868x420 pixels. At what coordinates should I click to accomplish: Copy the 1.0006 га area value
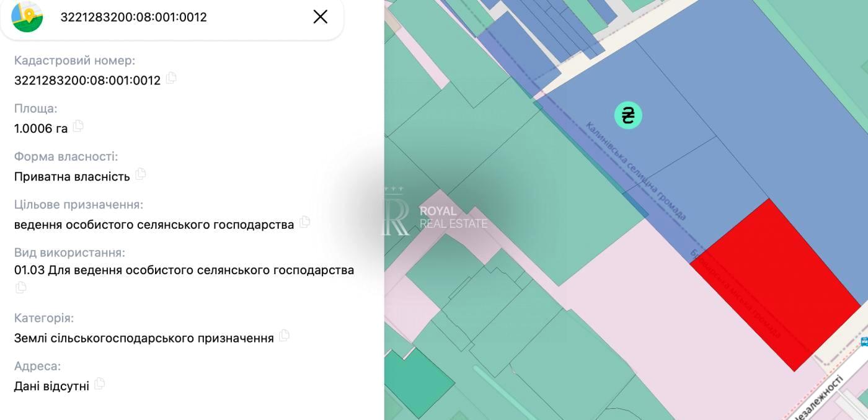click(78, 127)
